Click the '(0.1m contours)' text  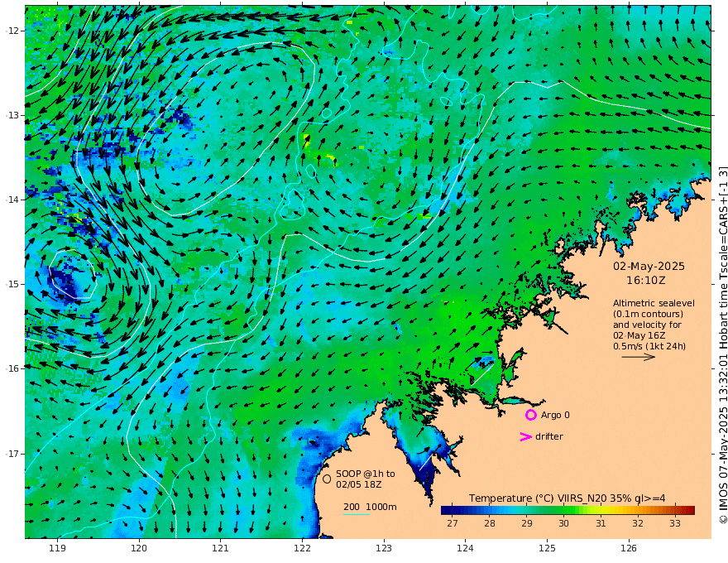pyautogui.click(x=648, y=314)
